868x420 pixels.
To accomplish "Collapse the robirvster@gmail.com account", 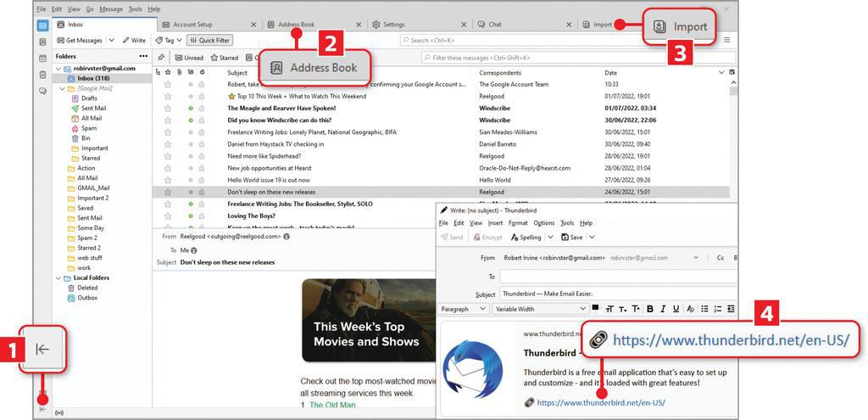I will coord(58,69).
